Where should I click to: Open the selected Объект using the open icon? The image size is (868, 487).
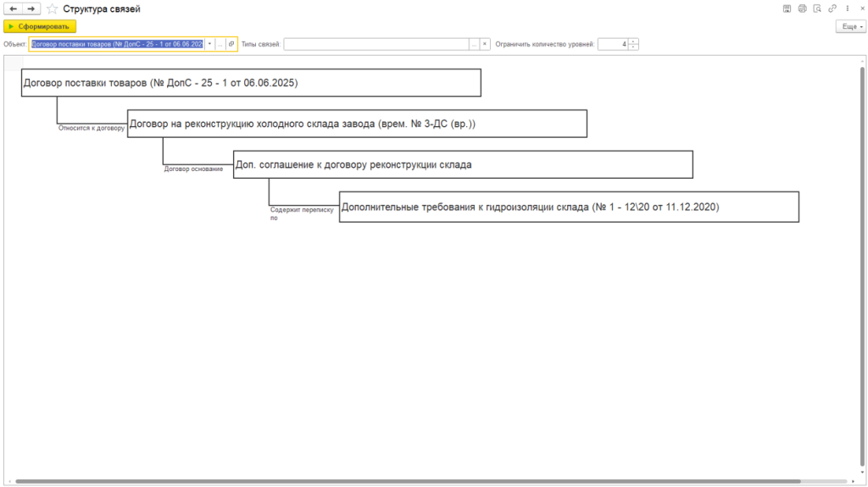[x=231, y=44]
